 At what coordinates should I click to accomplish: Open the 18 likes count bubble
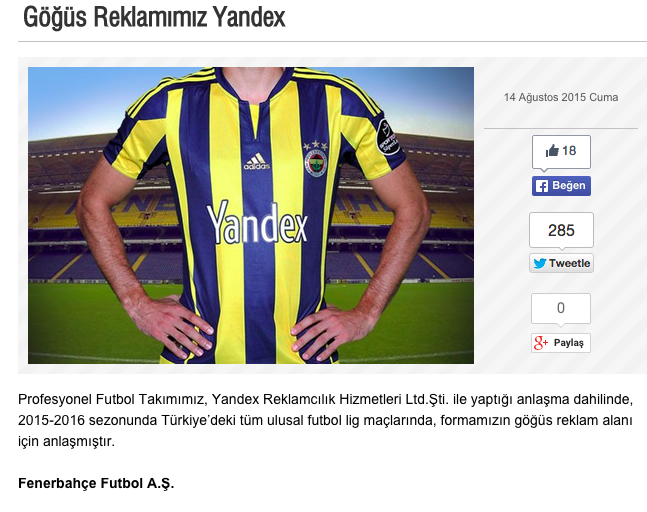(x=561, y=152)
